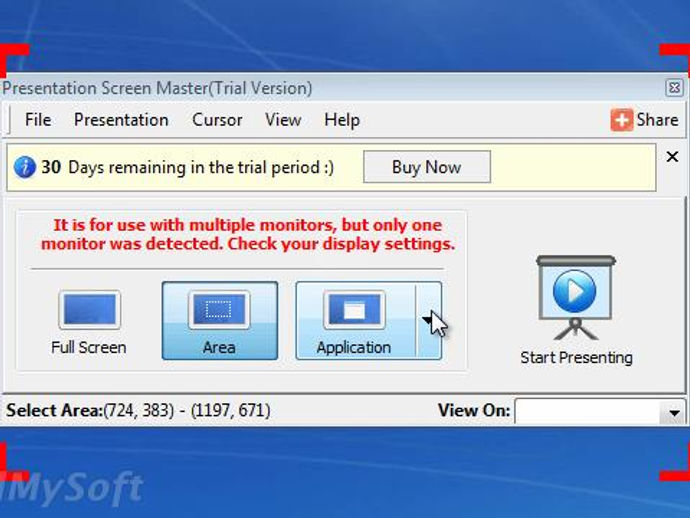Open the View menu
The width and height of the screenshot is (690, 518).
click(x=283, y=120)
